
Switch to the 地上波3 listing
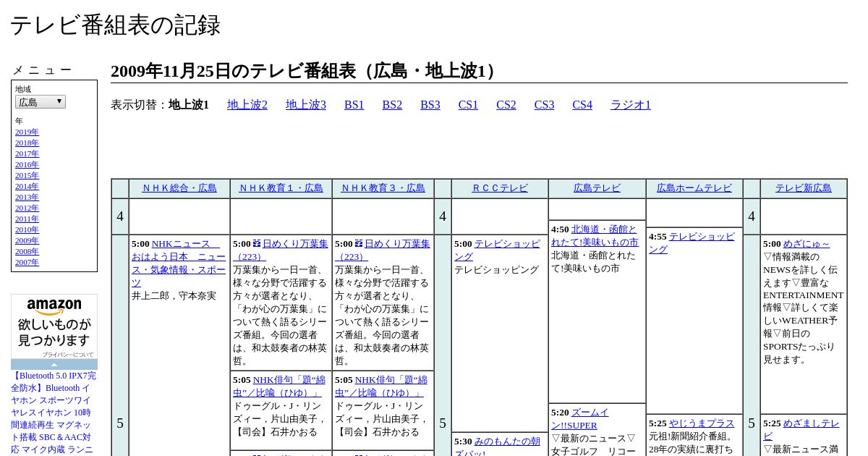pyautogui.click(x=306, y=105)
